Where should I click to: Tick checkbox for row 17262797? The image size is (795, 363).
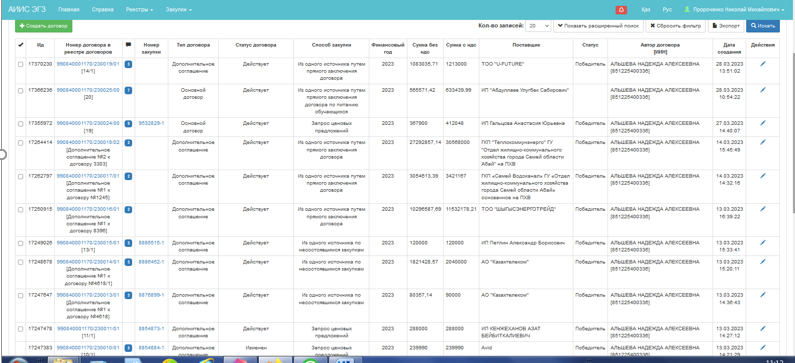click(20, 176)
